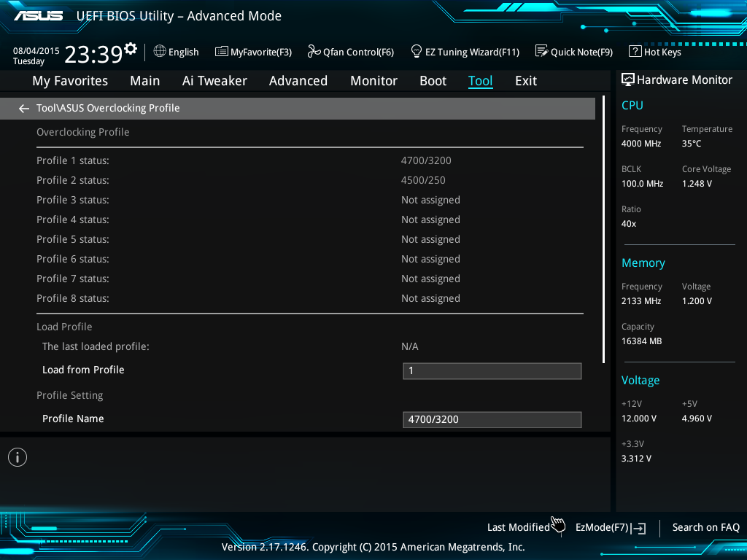Launch Qfan Control(F6)
Image resolution: width=747 pixels, height=560 pixels.
pyautogui.click(x=358, y=52)
